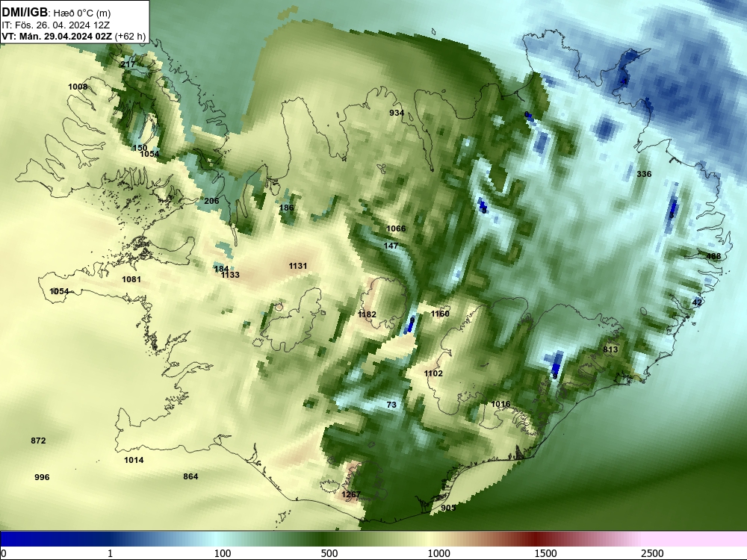The image size is (747, 560).
Task: Click the 500 tick on the colour scale
Action: 329,553
